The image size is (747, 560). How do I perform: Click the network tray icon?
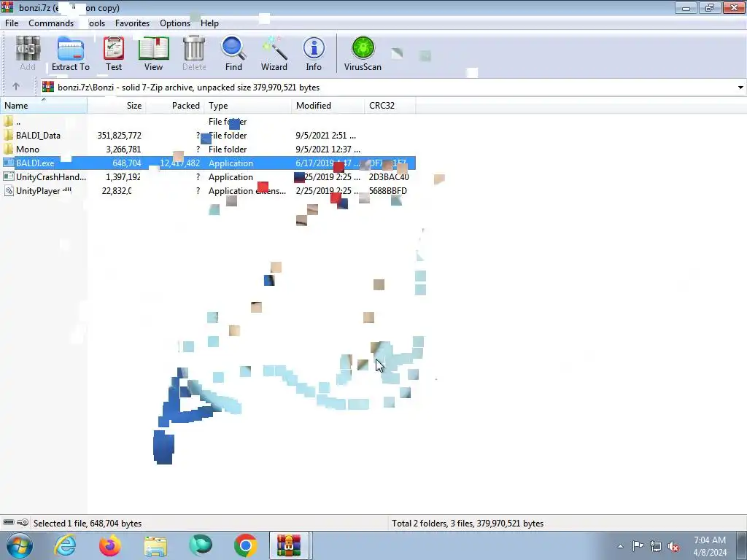click(x=656, y=546)
